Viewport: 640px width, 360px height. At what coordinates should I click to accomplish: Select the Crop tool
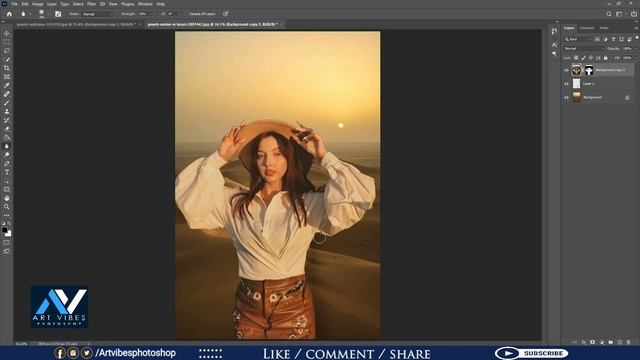[7, 68]
